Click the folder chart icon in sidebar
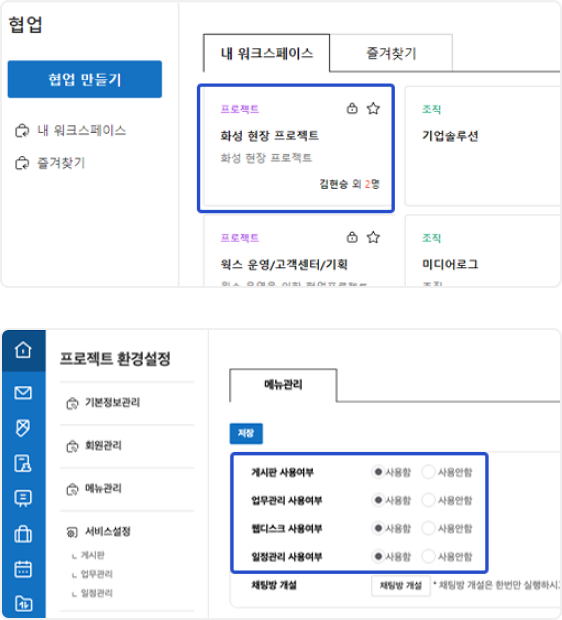The height and width of the screenshot is (620, 562). 23,603
